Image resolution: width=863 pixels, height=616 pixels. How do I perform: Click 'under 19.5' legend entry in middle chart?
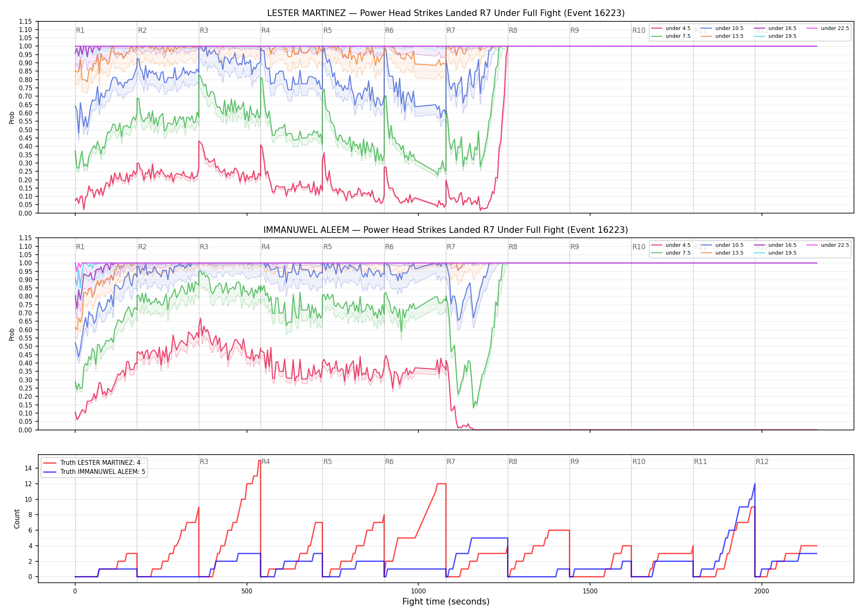[775, 253]
